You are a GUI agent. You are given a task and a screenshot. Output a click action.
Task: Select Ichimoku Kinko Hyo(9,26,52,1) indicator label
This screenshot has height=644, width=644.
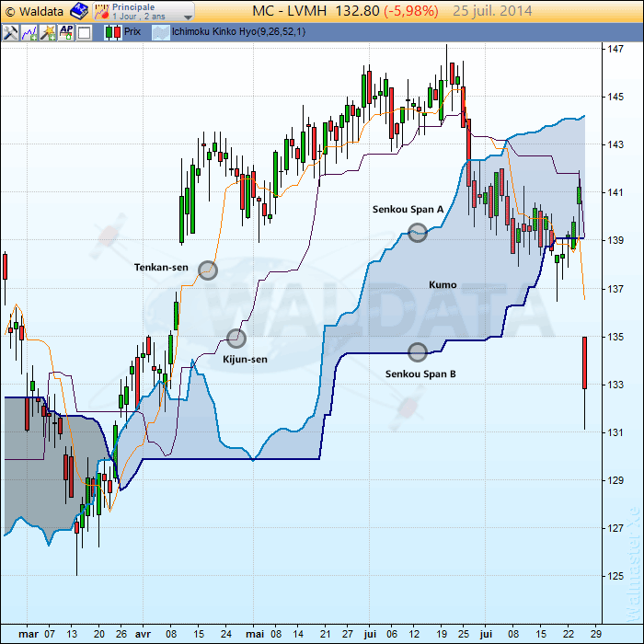[x=238, y=31]
